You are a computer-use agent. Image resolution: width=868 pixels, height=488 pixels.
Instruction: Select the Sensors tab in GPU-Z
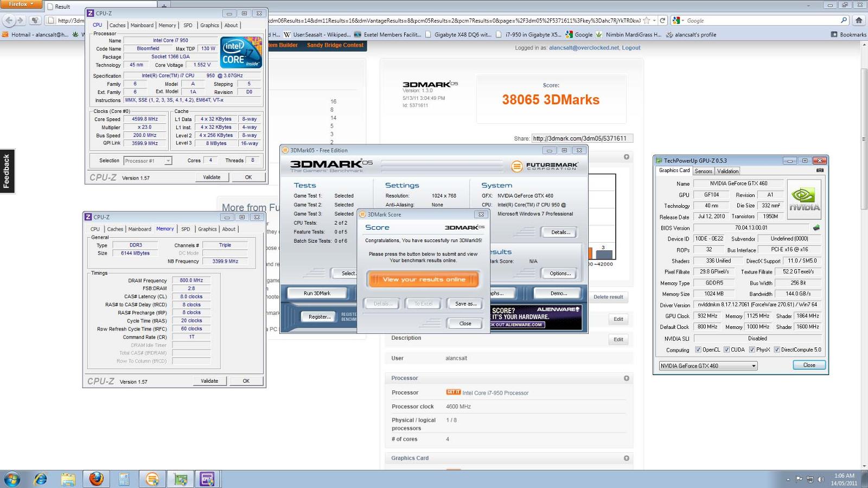click(703, 171)
